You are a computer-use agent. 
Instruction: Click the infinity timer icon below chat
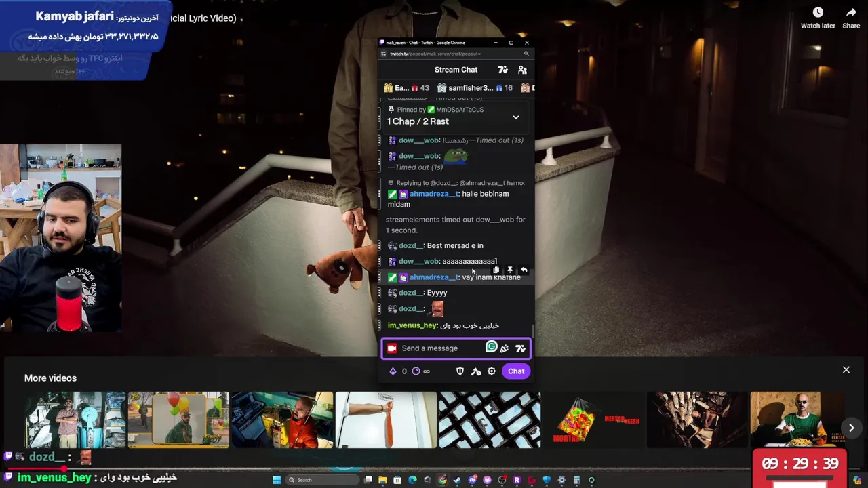click(416, 371)
